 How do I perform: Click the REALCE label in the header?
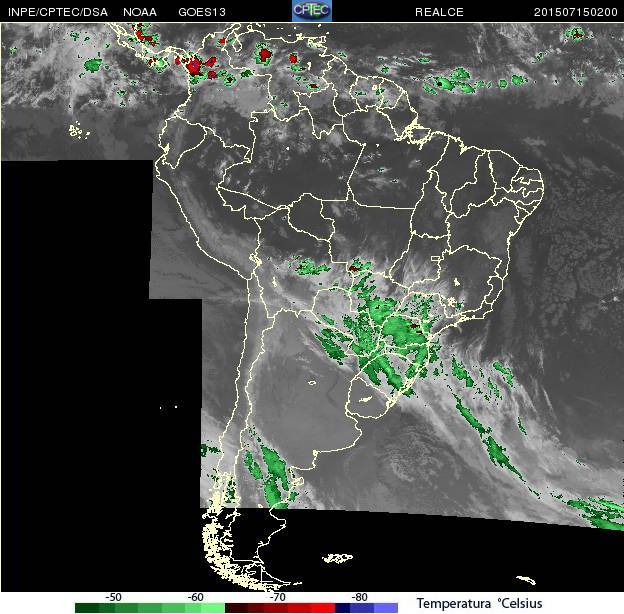tap(439, 12)
